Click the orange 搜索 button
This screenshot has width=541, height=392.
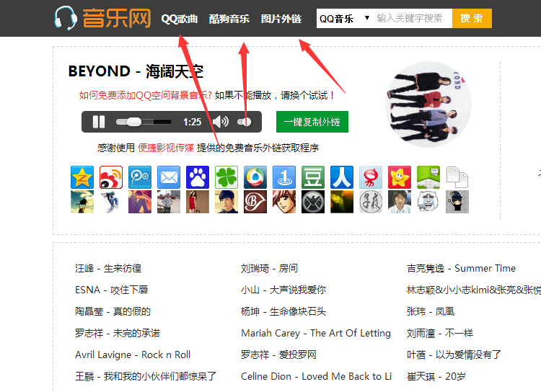(472, 18)
